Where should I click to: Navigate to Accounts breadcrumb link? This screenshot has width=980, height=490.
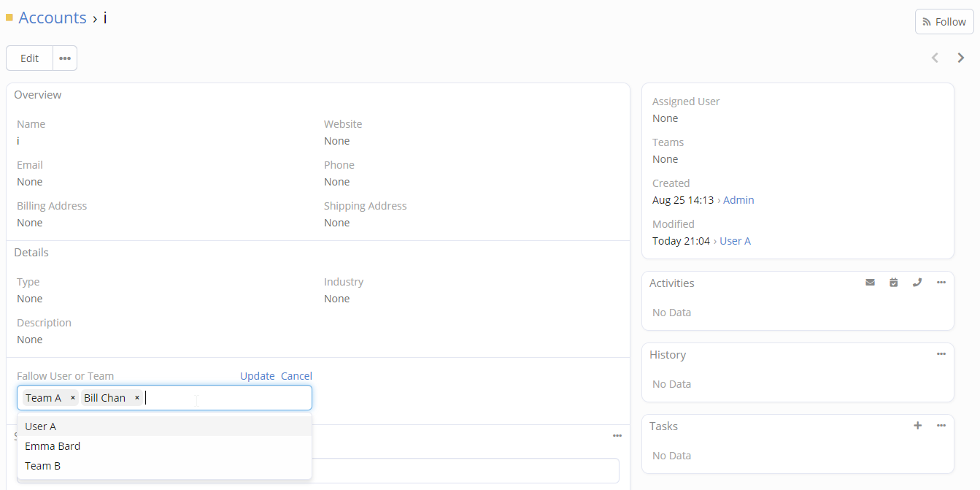53,18
